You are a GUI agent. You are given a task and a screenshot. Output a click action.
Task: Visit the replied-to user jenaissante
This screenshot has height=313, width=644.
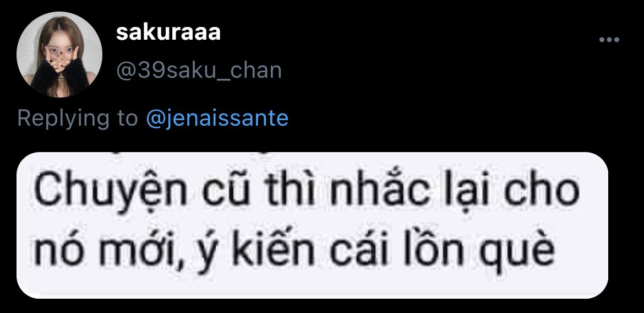[217, 118]
